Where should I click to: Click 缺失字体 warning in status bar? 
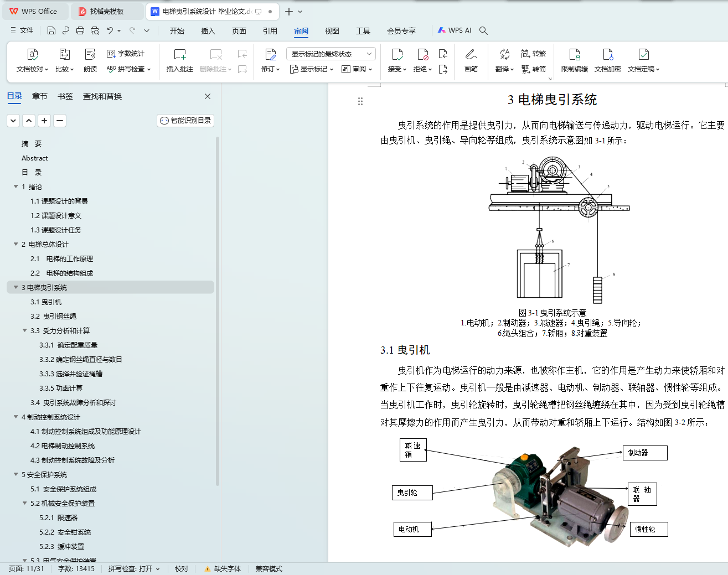(223, 569)
